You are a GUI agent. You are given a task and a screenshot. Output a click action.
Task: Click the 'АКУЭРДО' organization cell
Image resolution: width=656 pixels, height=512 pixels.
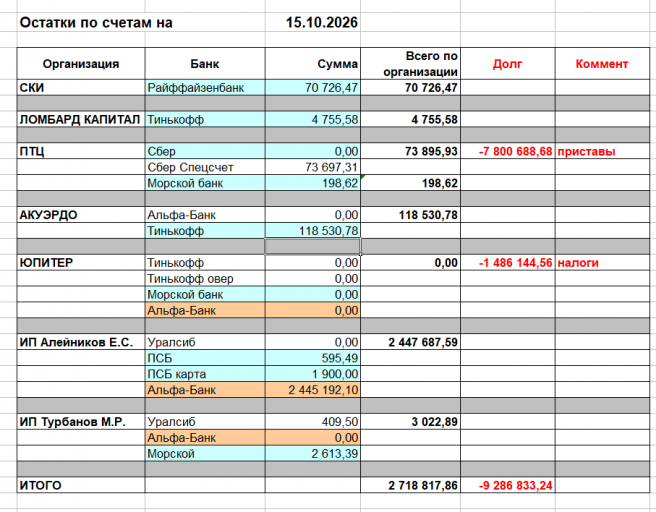click(81, 215)
